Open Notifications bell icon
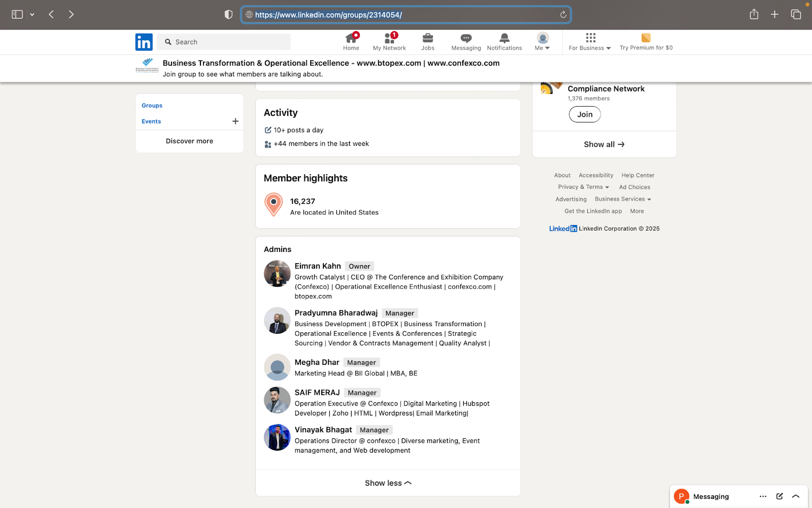 coord(504,38)
